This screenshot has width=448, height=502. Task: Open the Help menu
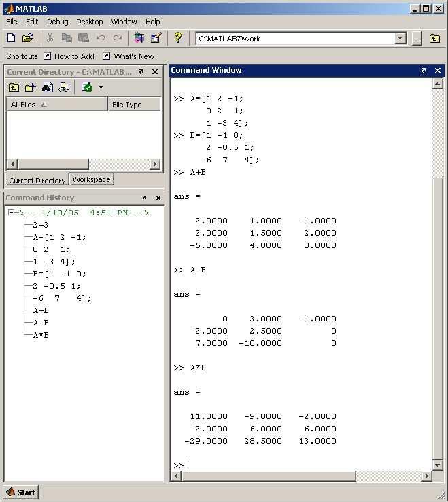tap(152, 22)
